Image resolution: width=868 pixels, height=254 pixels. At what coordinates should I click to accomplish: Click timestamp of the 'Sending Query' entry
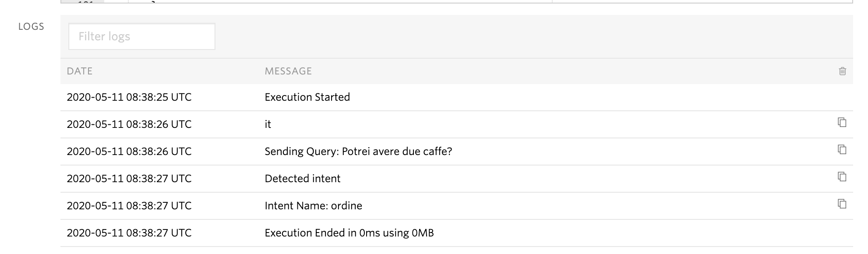pos(129,152)
